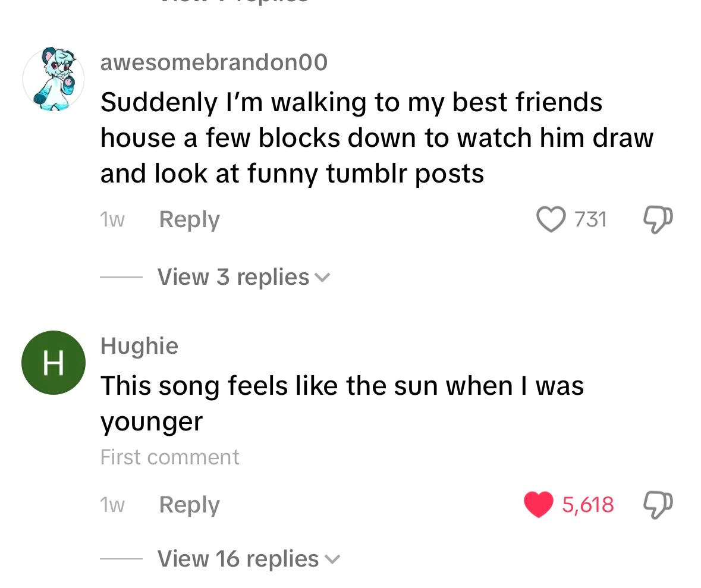Tap the 5,618 like count

[587, 505]
